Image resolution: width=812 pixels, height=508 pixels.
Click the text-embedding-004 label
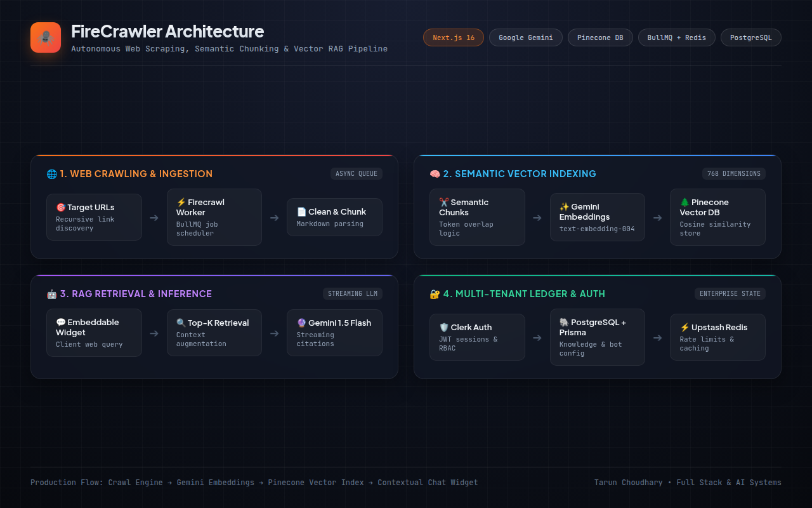[x=597, y=229]
